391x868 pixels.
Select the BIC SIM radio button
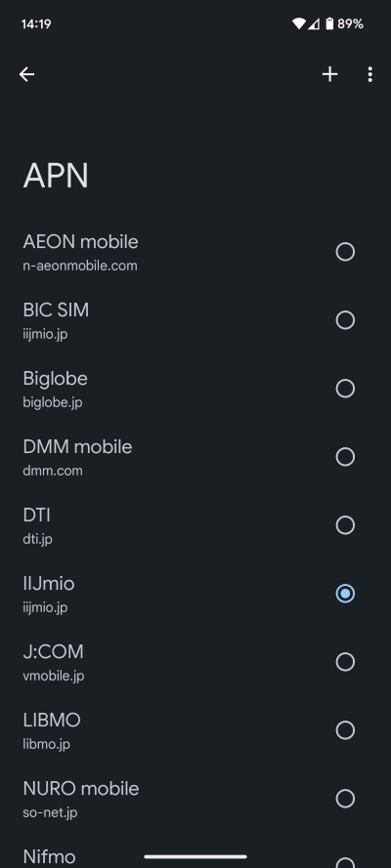345,320
